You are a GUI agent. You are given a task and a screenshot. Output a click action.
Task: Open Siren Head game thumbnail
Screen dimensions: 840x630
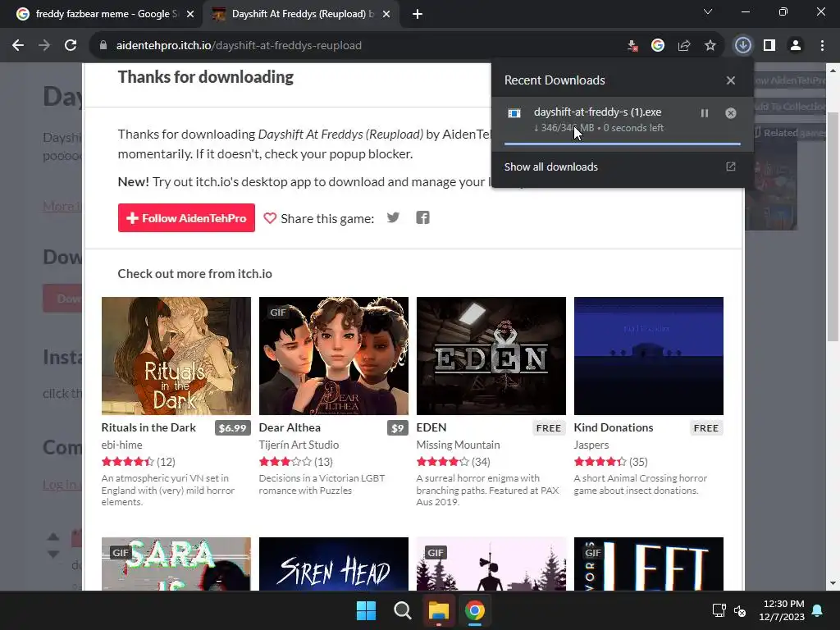(x=334, y=564)
